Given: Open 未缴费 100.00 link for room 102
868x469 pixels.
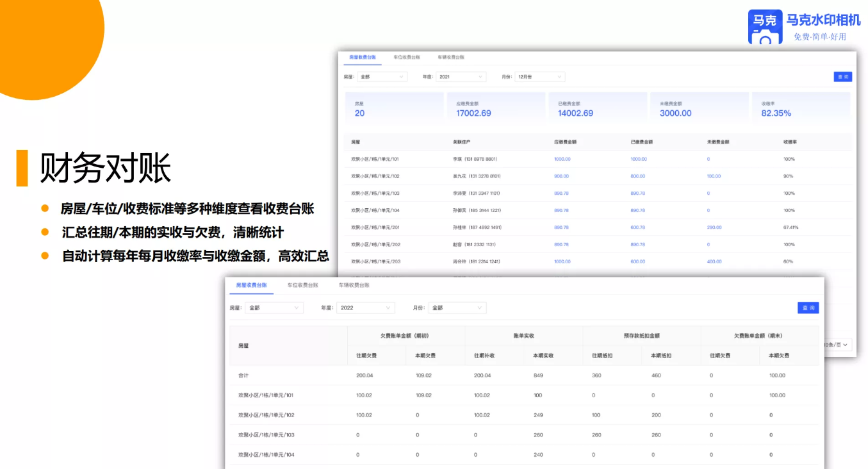Looking at the screenshot, I should 714,176.
